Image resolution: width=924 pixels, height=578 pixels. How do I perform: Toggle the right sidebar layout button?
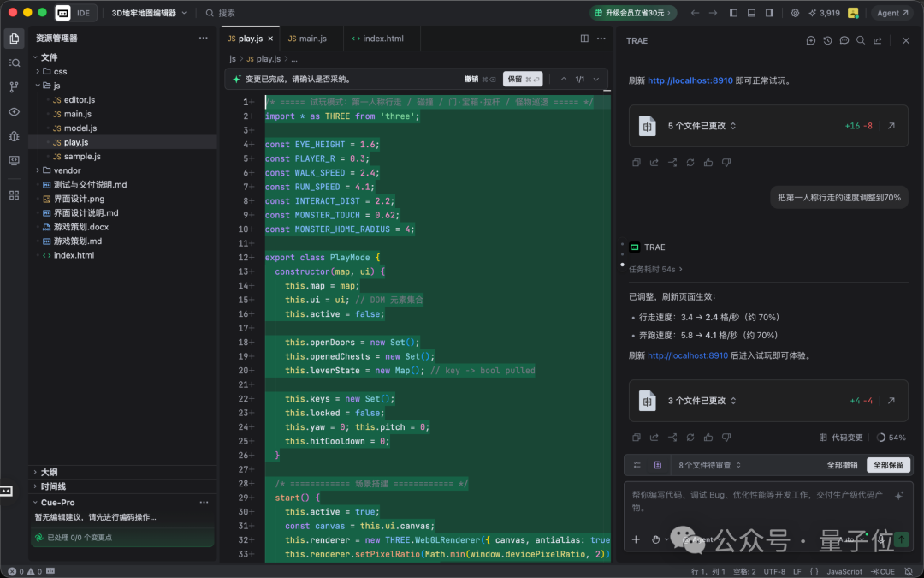click(x=770, y=13)
